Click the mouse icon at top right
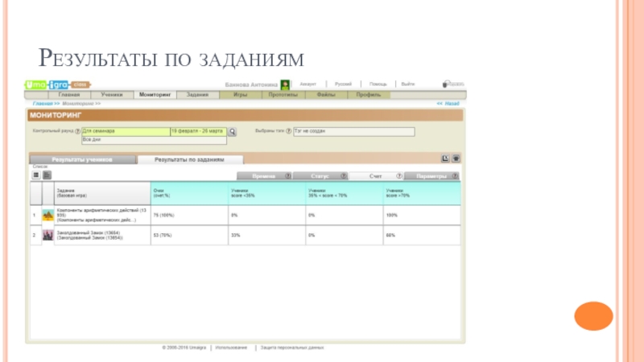This screenshot has height=362, width=644. tap(445, 84)
